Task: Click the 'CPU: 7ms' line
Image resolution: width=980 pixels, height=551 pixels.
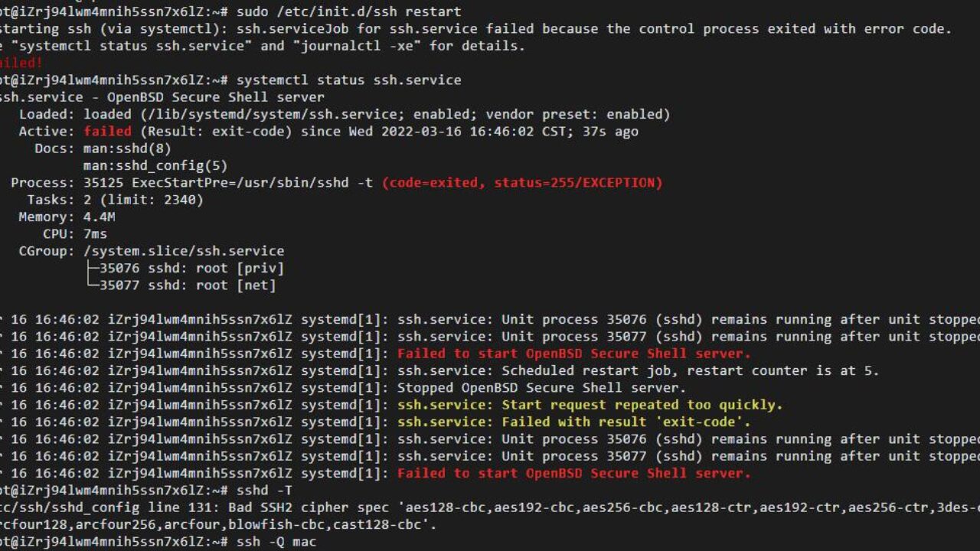Action: click(x=75, y=233)
